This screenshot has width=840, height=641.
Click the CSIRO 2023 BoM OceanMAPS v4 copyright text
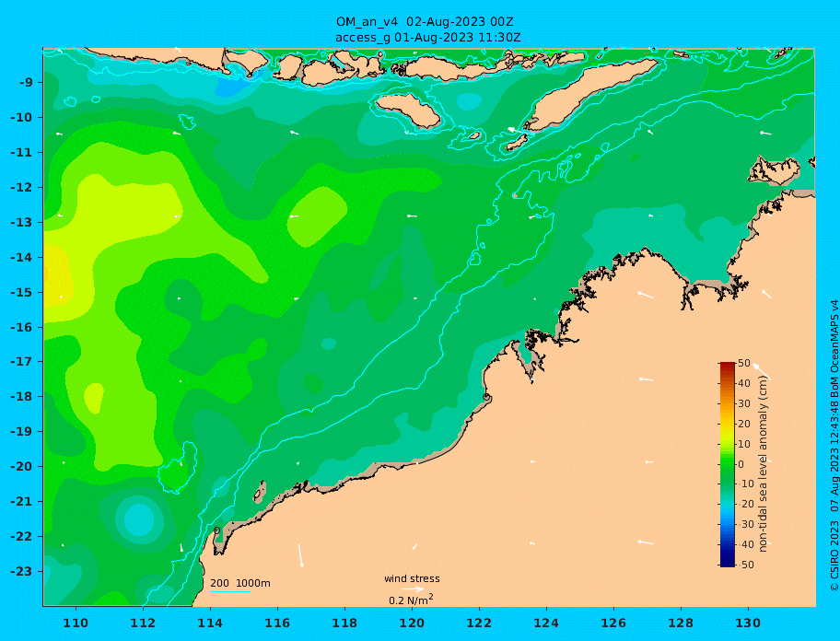click(834, 446)
